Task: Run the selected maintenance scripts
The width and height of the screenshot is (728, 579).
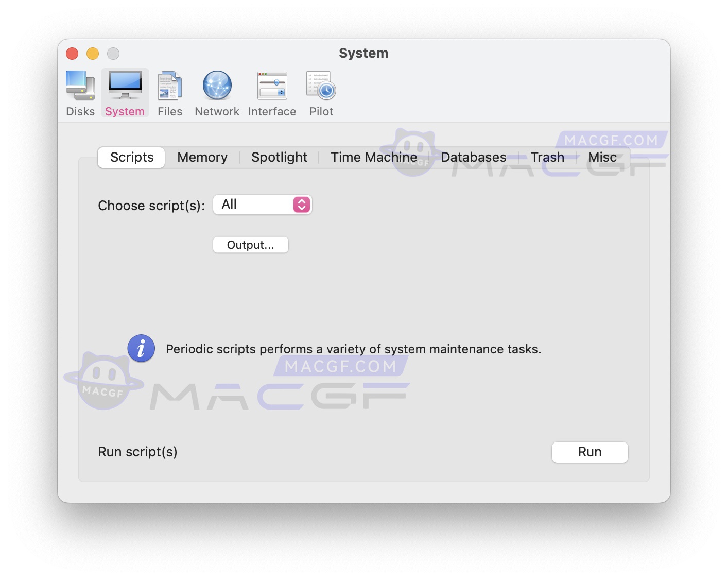Action: pos(590,452)
